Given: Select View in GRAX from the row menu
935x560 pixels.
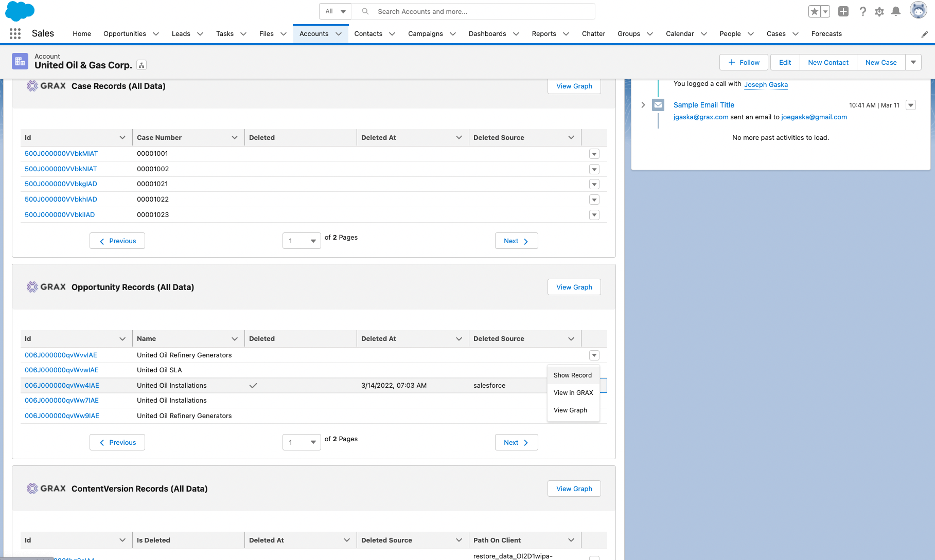Looking at the screenshot, I should pos(573,393).
